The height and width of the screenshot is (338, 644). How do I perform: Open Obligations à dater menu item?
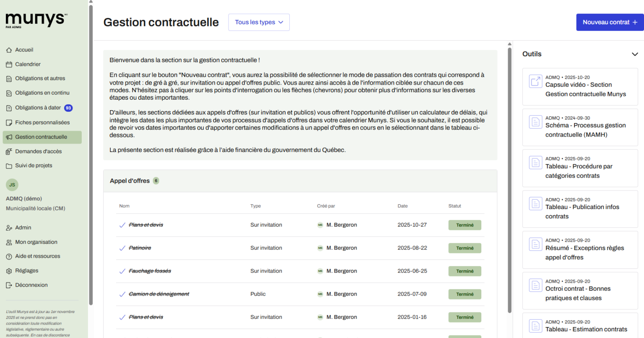pos(38,108)
